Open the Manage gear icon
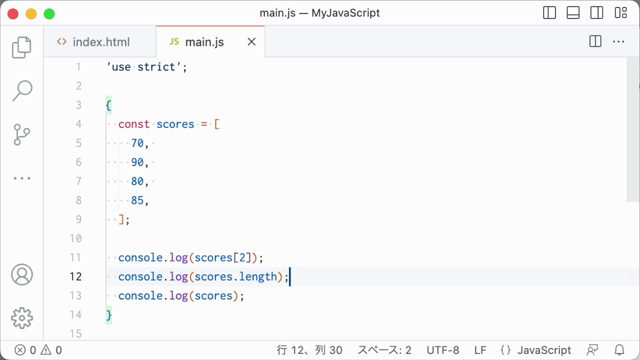Screen dimensions: 640x360 click(22, 318)
